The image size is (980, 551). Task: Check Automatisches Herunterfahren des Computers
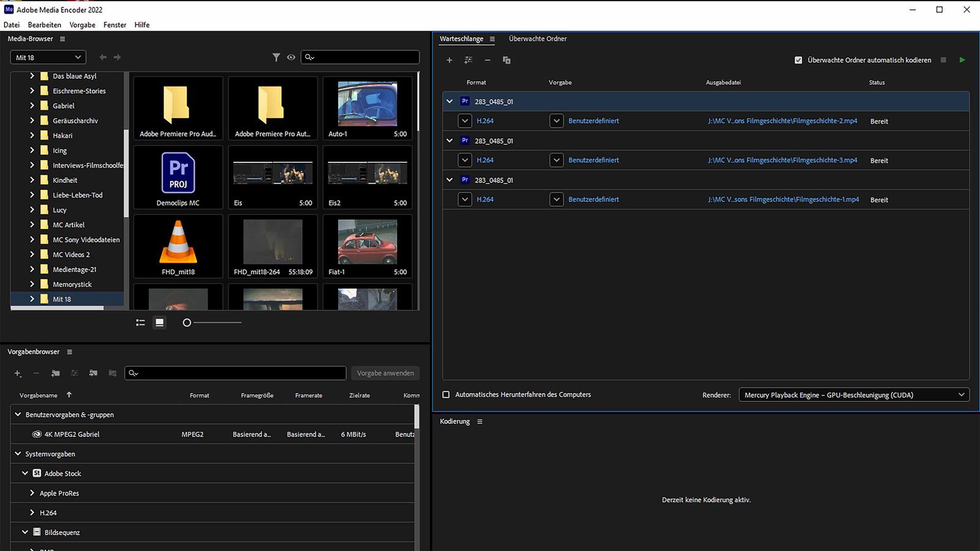pos(446,394)
